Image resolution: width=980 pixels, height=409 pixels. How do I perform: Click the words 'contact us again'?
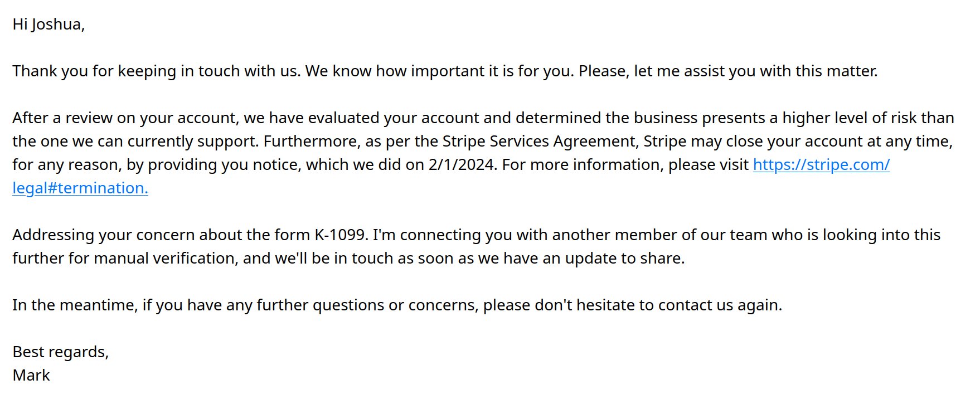tap(720, 305)
